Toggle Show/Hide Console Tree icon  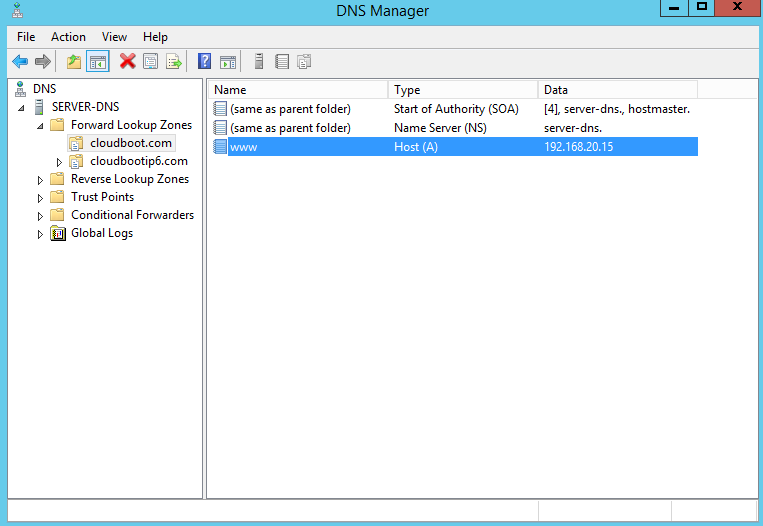point(97,62)
